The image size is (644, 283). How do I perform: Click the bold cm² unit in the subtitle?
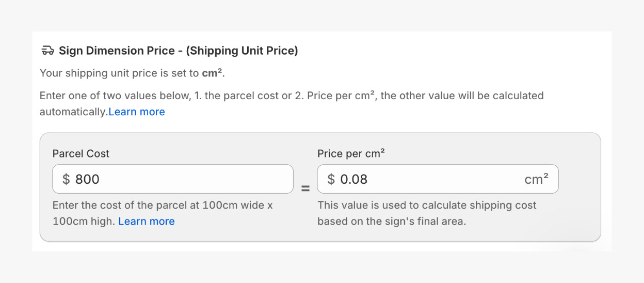(212, 73)
